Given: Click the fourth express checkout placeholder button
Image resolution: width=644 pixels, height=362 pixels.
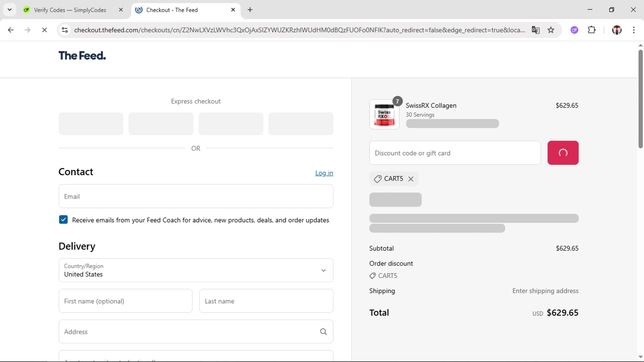Looking at the screenshot, I should (301, 124).
